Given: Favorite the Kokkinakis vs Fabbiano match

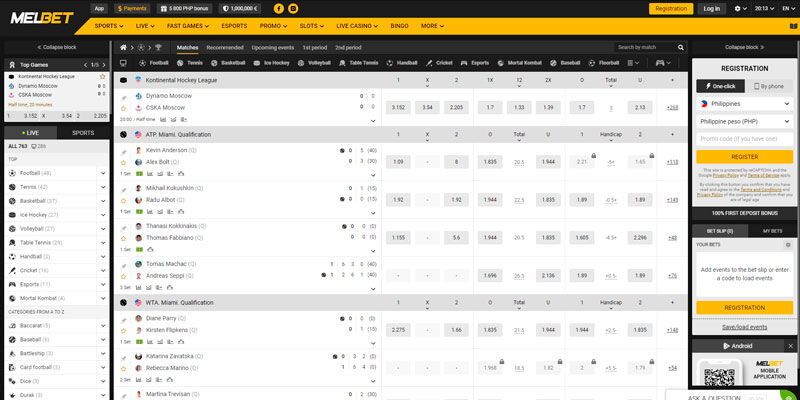Looking at the screenshot, I should pos(123,238).
